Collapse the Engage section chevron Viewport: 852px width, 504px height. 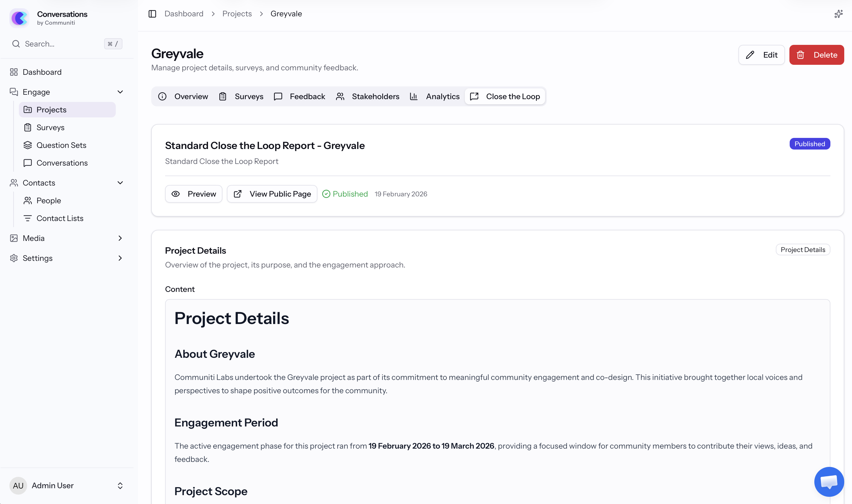[120, 92]
